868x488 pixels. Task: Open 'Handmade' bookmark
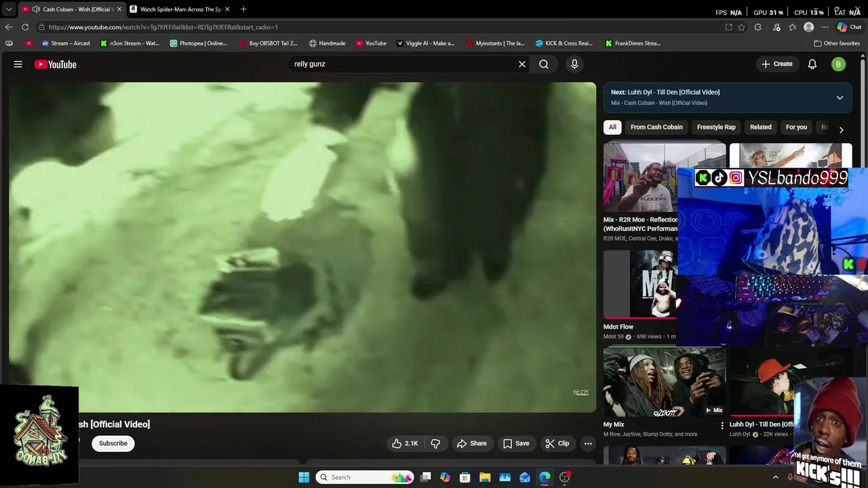point(327,43)
